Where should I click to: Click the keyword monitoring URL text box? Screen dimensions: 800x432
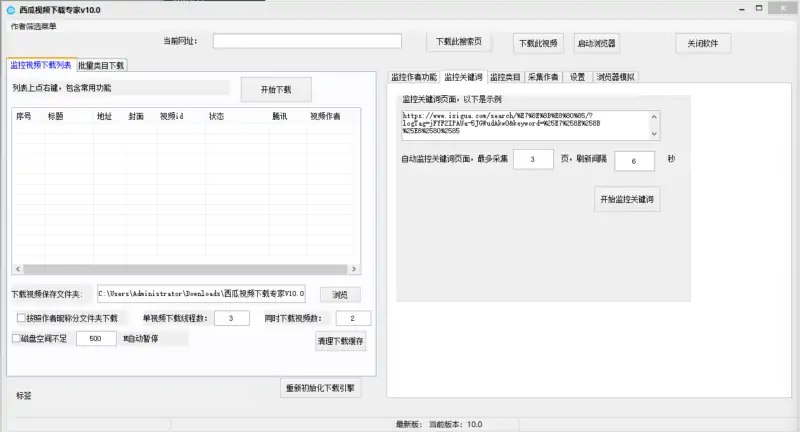(525, 124)
